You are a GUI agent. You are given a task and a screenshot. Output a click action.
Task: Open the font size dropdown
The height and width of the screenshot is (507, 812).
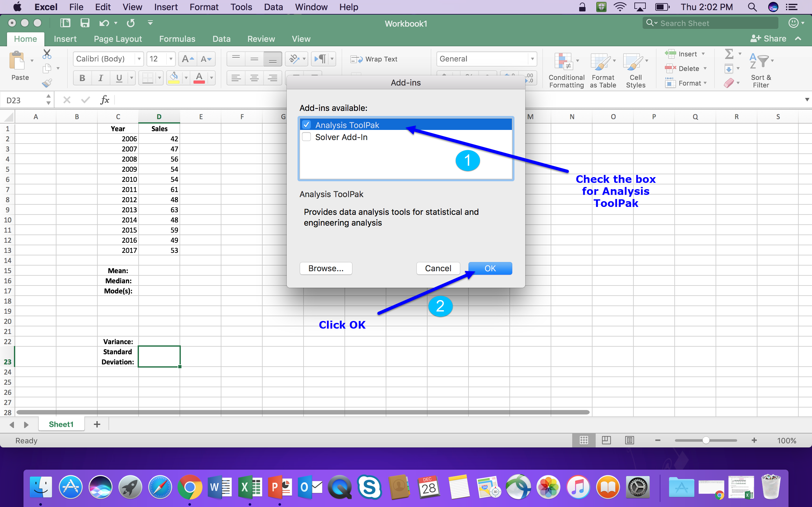click(x=171, y=59)
